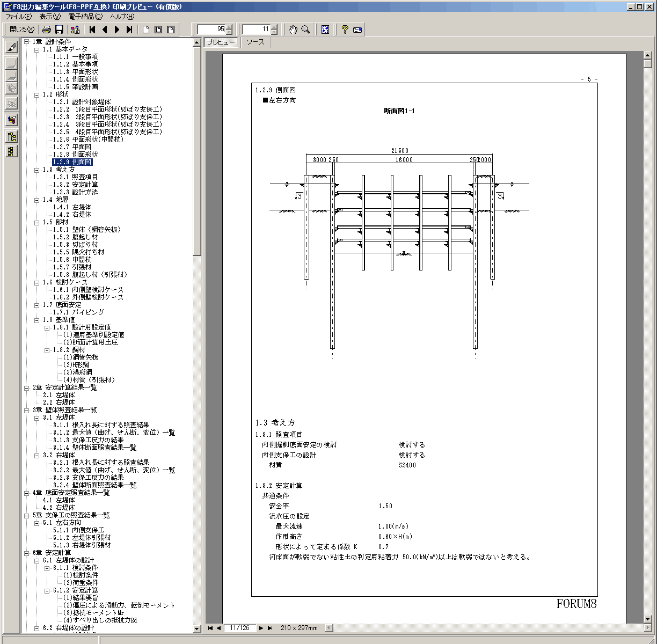The height and width of the screenshot is (644, 657).
Task: Click the tree panel scroll-down arrow
Action: coord(196,628)
